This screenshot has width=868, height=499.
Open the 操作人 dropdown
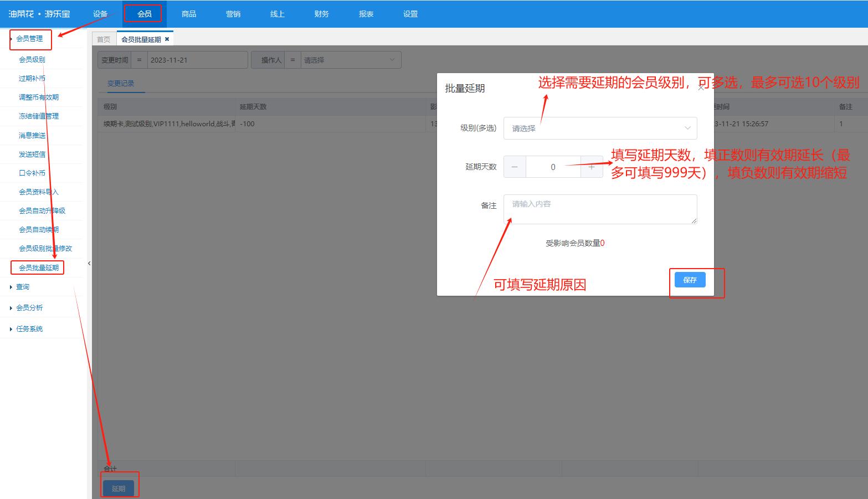(x=351, y=60)
